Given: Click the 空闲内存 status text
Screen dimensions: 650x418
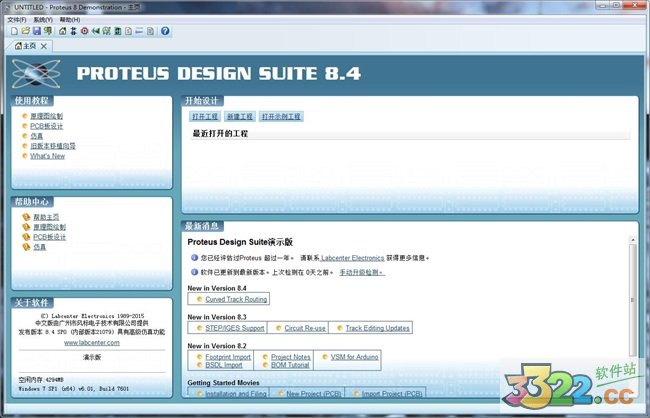Looking at the screenshot, I should [x=41, y=380].
